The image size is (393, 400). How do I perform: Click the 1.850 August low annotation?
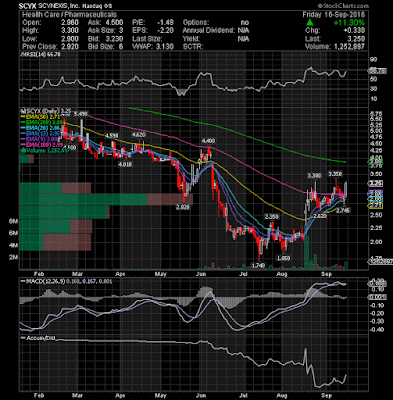coord(284,258)
